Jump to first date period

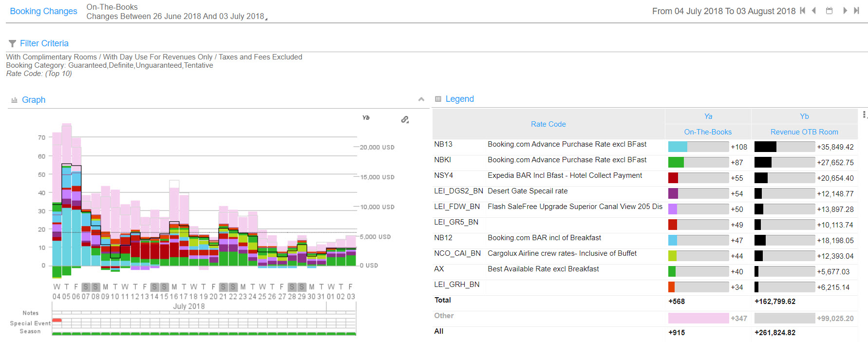pos(802,11)
